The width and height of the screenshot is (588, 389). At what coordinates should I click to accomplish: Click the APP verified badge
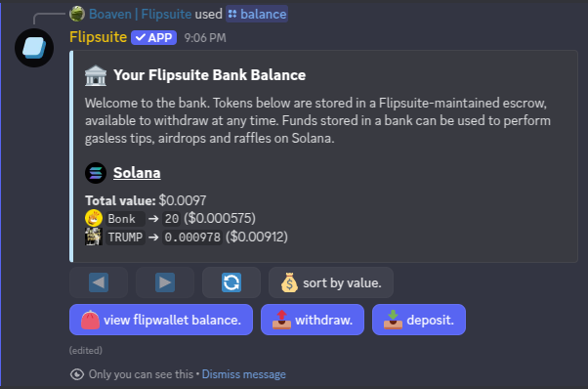coord(153,37)
